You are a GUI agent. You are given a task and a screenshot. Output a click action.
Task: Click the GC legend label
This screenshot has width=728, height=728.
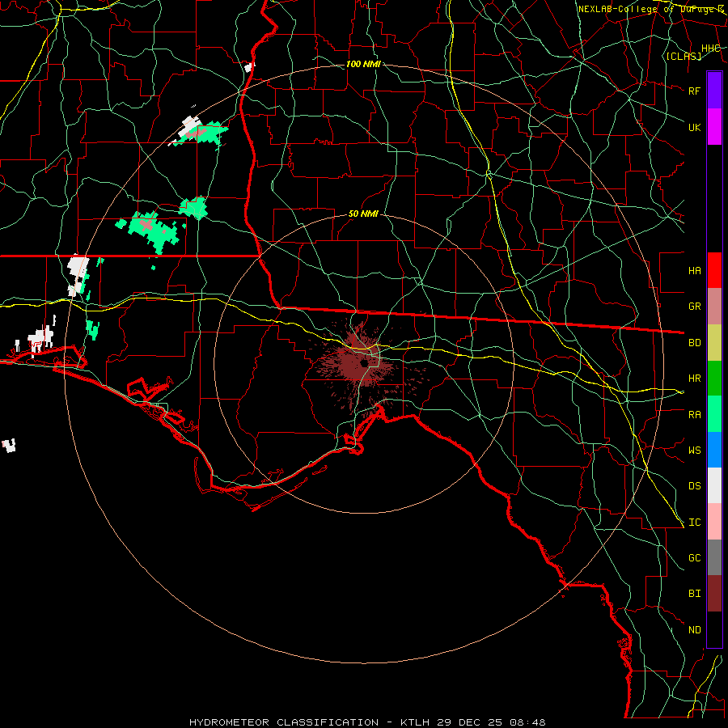694,558
